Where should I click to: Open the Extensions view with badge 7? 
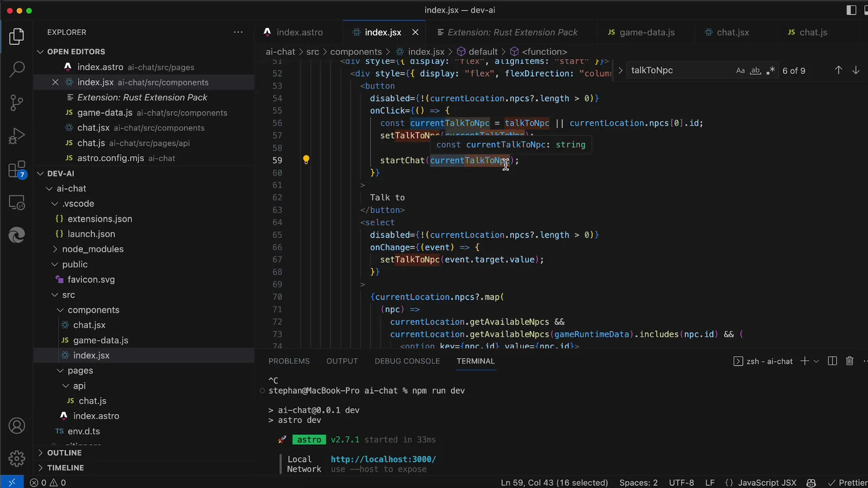click(17, 170)
